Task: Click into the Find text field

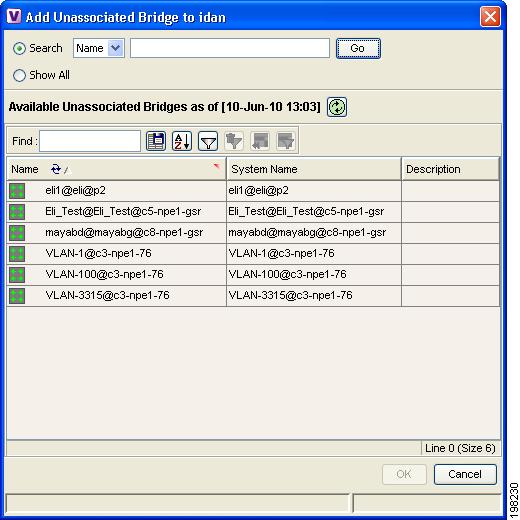Action: pyautogui.click(x=90, y=141)
